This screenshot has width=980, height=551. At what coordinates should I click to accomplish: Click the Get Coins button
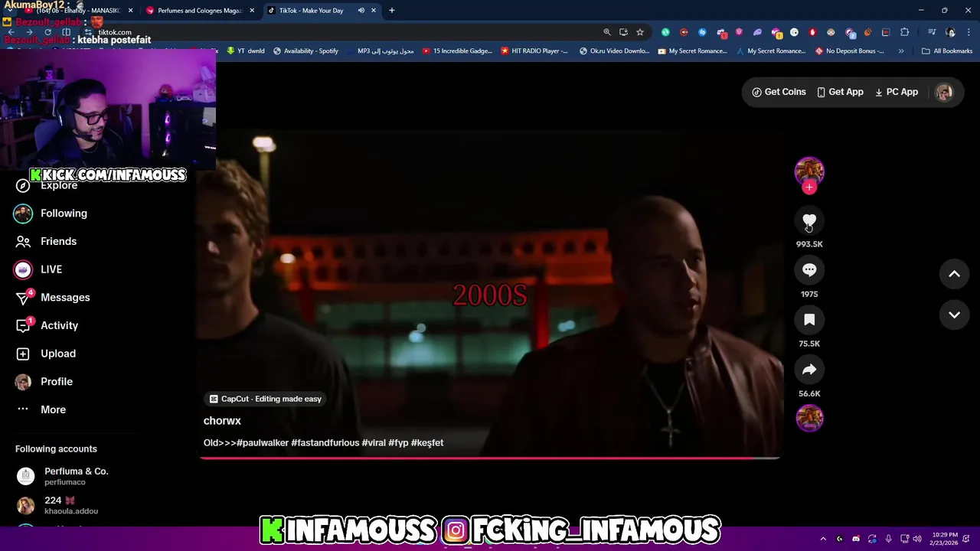779,92
